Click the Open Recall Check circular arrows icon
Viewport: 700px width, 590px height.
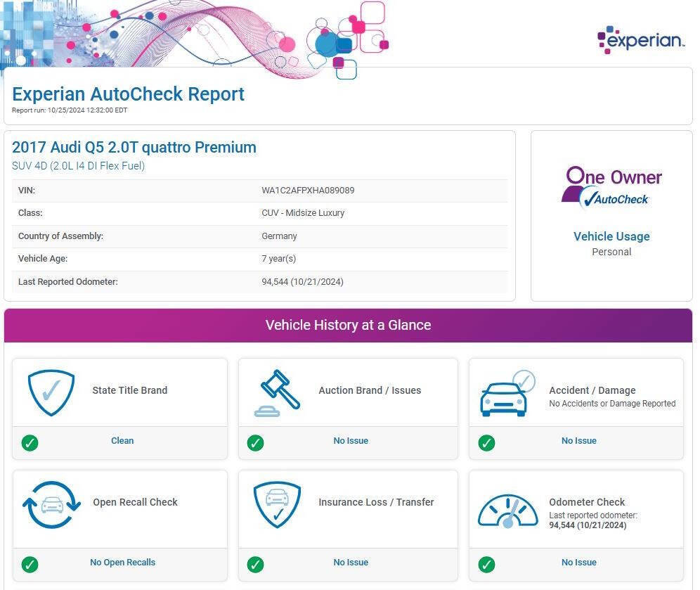[x=51, y=504]
